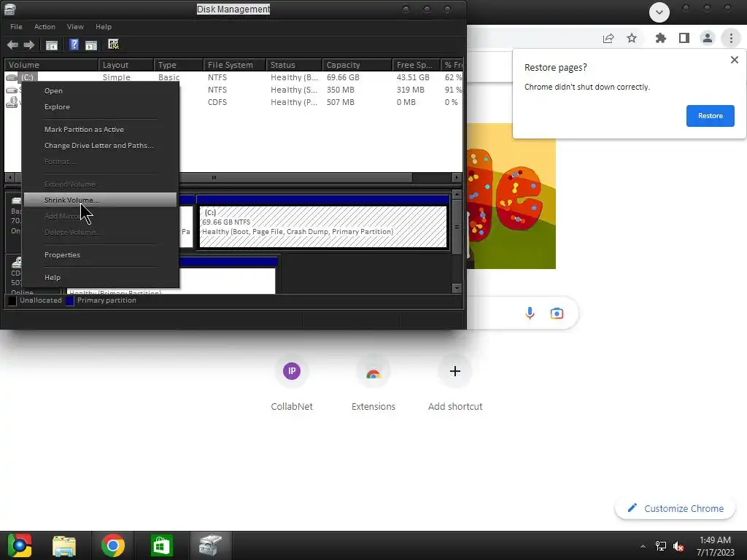Toggle Chrome side panel icon
The image size is (747, 560).
pyautogui.click(x=684, y=38)
